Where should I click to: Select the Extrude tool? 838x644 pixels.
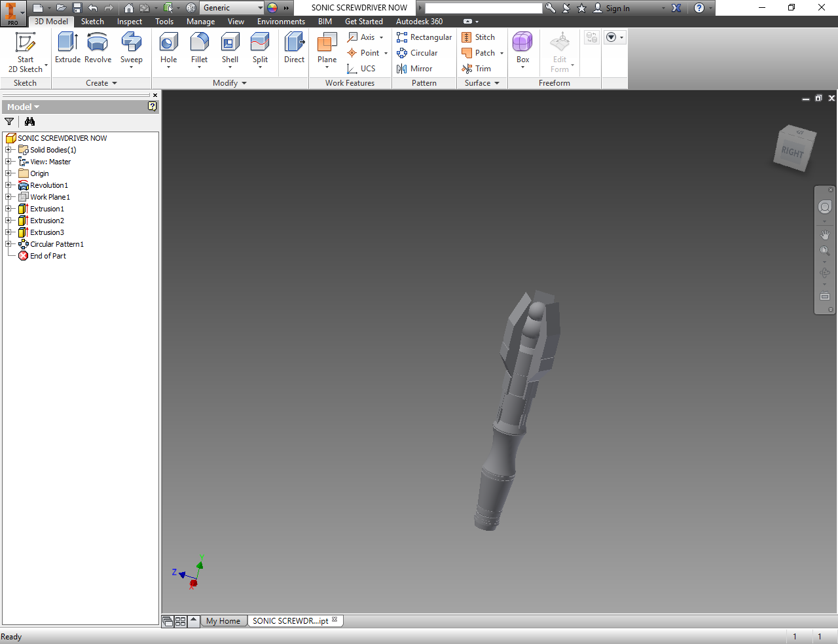pyautogui.click(x=67, y=48)
